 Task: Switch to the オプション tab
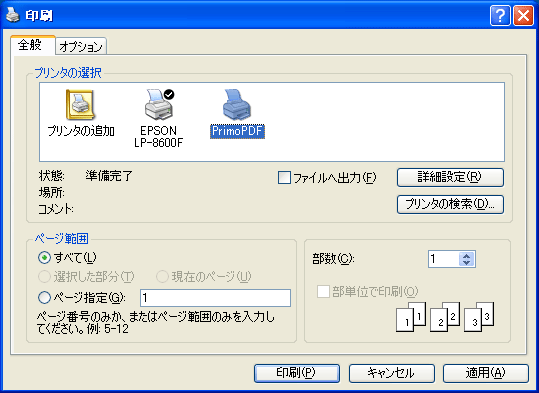81,46
